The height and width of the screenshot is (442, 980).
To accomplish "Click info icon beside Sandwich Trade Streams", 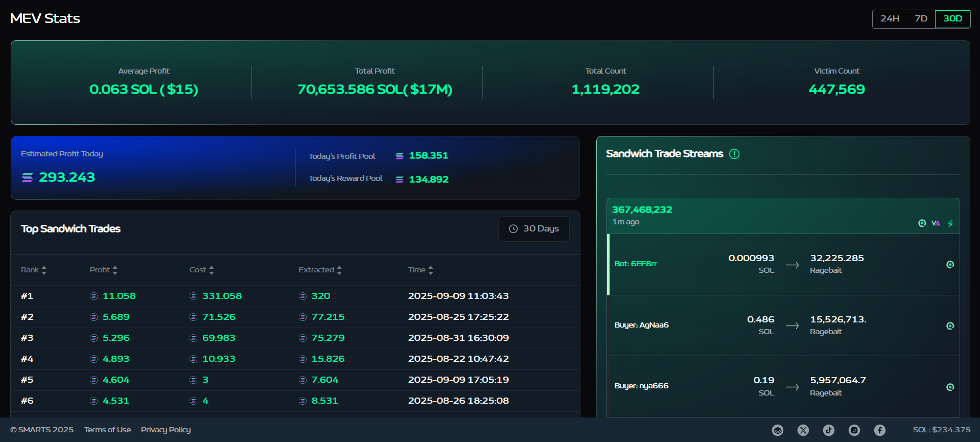I will tap(734, 154).
